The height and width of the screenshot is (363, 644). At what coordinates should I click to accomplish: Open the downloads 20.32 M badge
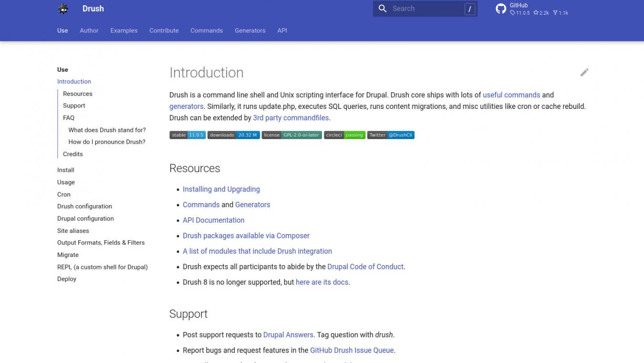pos(233,135)
